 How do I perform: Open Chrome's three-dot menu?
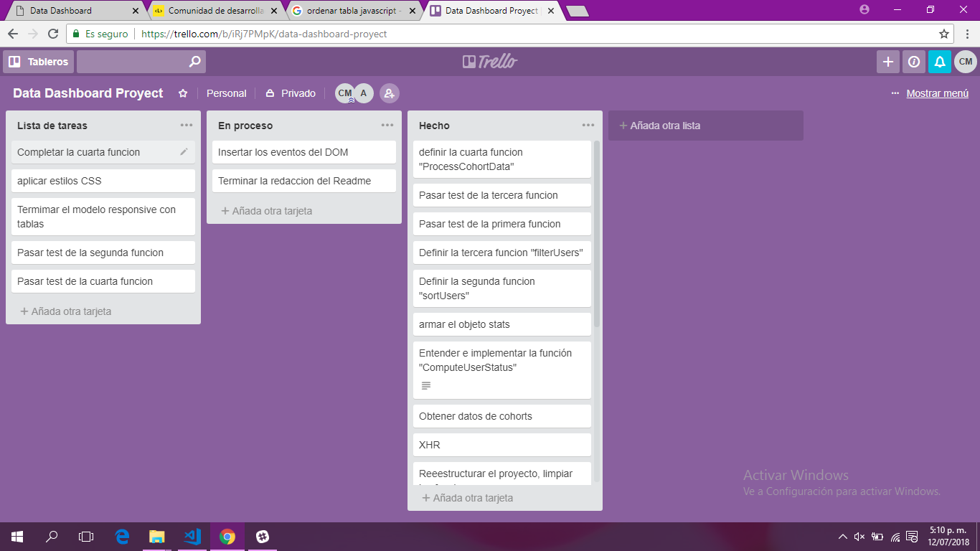pos(966,34)
